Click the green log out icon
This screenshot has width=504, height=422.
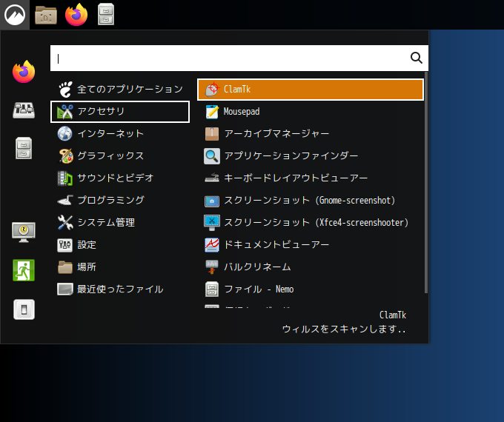coord(24,270)
